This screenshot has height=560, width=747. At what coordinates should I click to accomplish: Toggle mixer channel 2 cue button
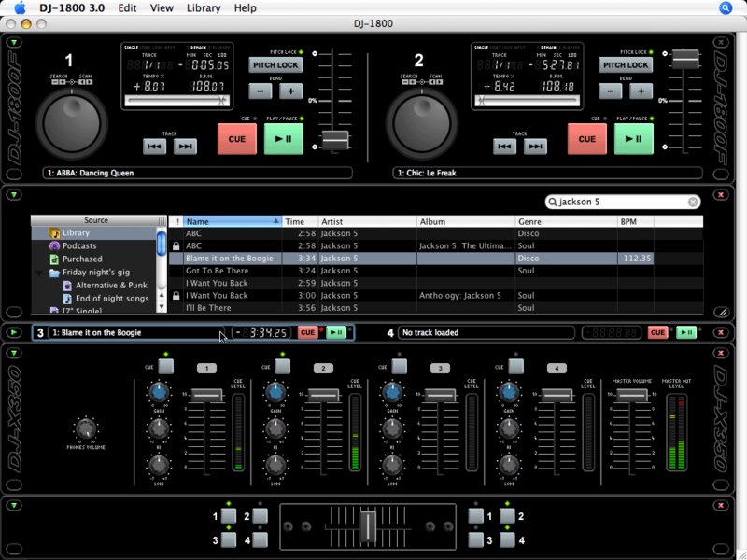click(x=283, y=367)
